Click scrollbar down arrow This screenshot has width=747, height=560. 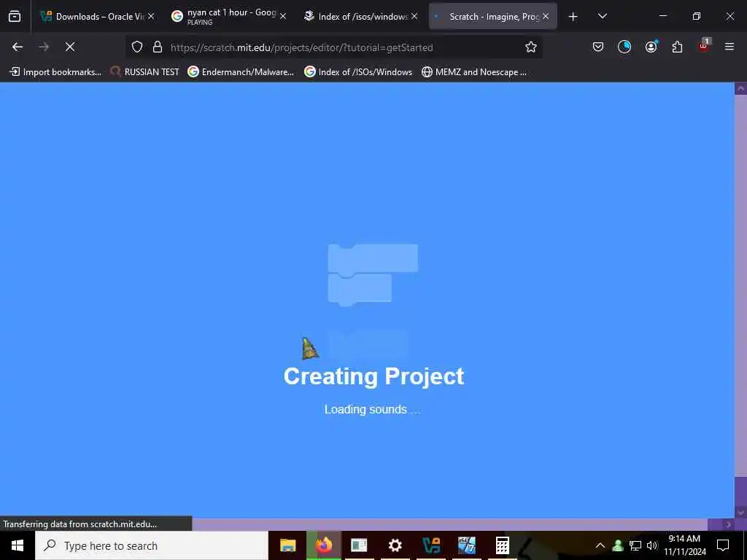(x=740, y=513)
